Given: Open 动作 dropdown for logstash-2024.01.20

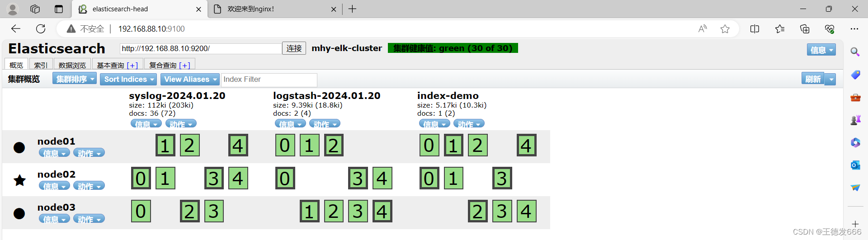Looking at the screenshot, I should pos(325,124).
